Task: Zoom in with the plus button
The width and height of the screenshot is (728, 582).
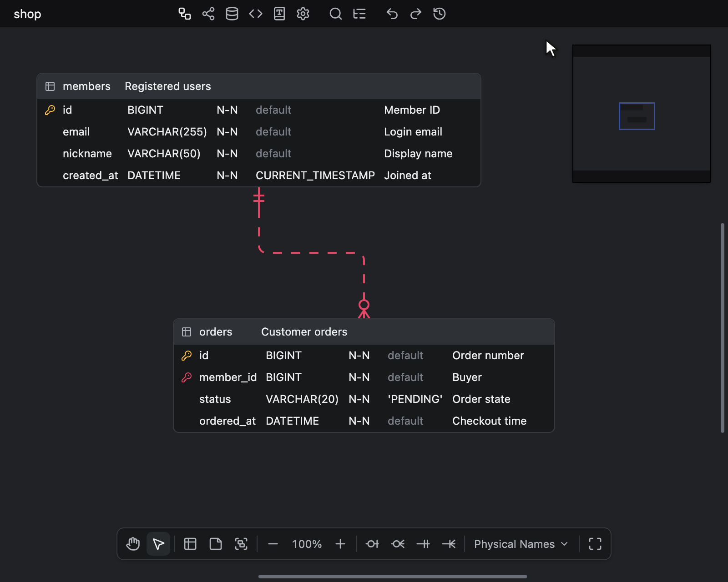Action: (340, 544)
